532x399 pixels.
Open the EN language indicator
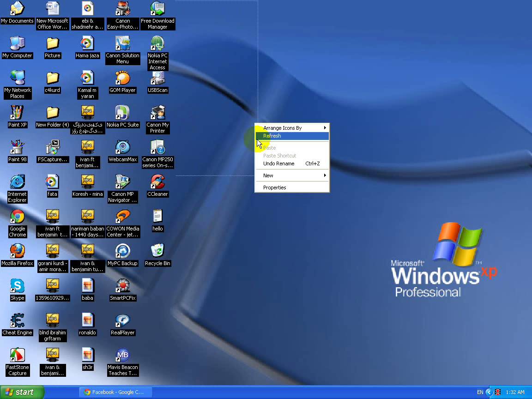click(x=480, y=392)
